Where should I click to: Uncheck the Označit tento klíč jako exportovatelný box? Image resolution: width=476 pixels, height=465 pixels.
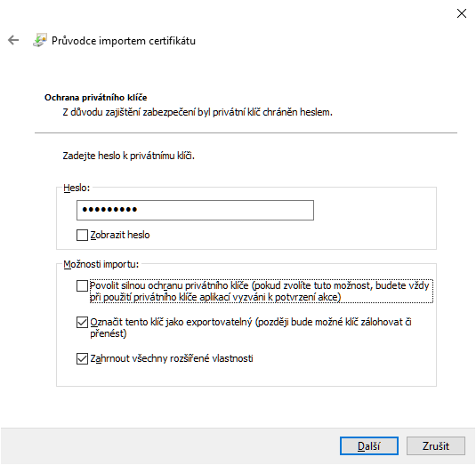82,322
